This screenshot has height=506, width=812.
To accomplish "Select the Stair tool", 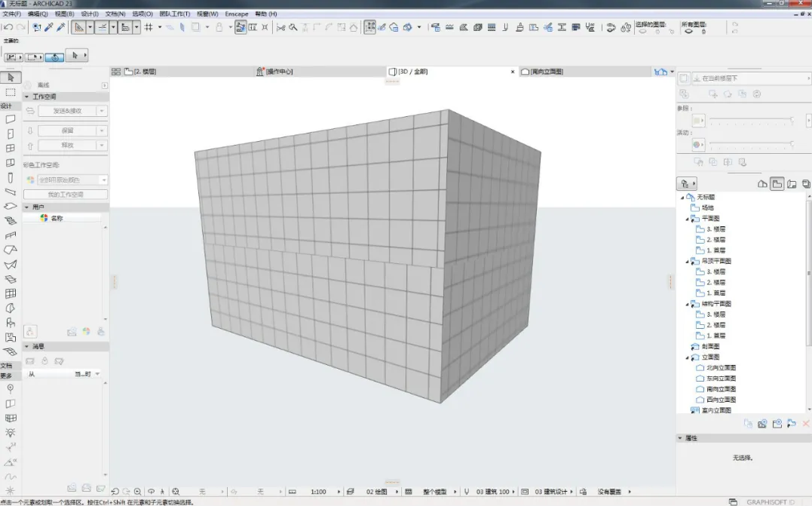I will (11, 221).
